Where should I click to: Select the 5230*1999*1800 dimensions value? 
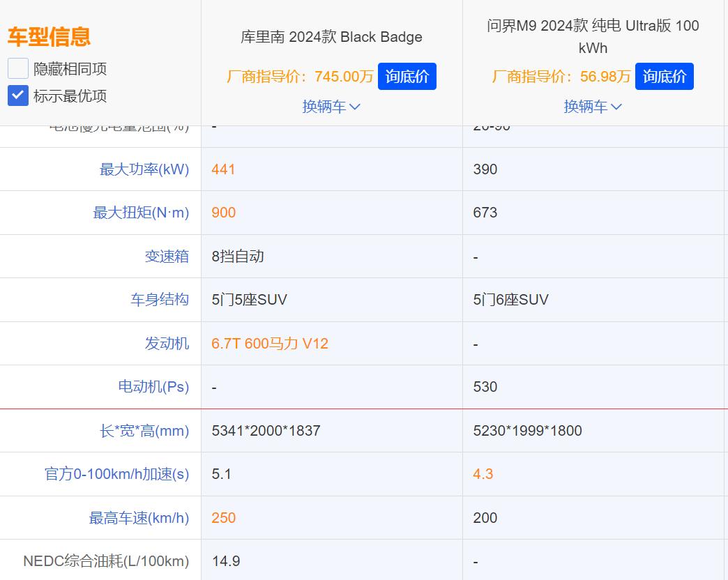click(527, 431)
